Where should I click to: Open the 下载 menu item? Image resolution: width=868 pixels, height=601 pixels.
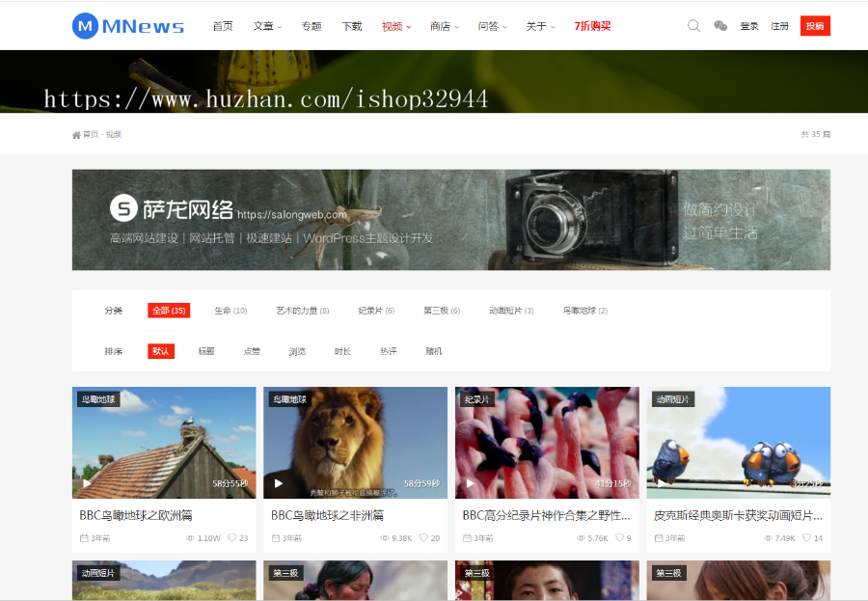pos(351,25)
